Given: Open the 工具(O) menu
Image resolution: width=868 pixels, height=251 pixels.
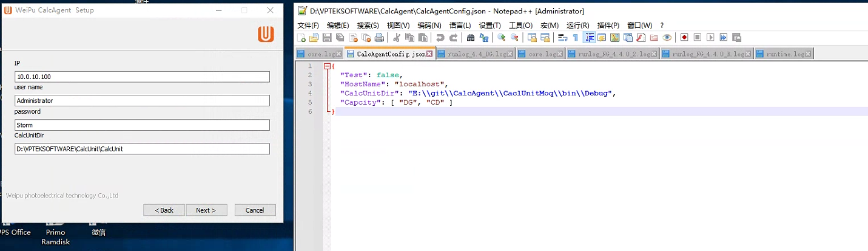Looking at the screenshot, I should [520, 25].
